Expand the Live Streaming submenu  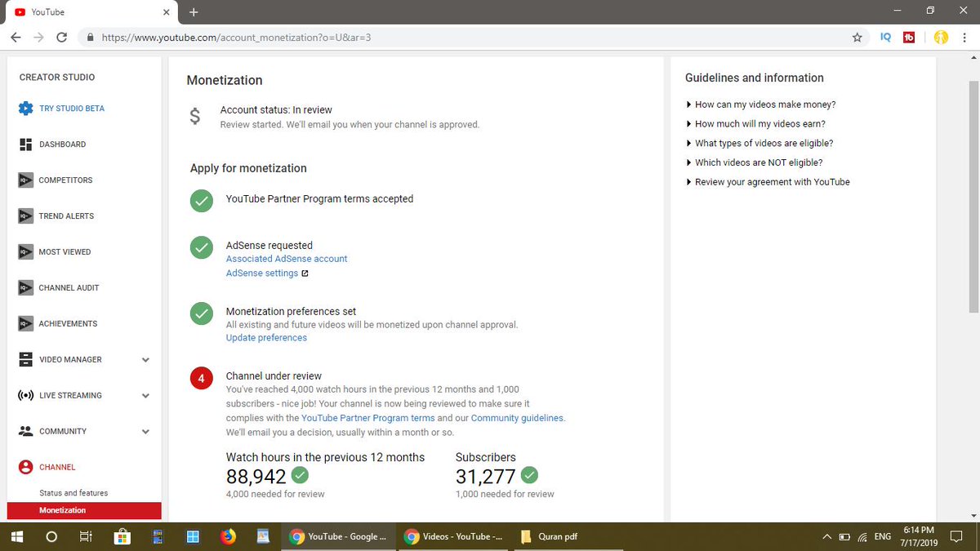pyautogui.click(x=145, y=396)
